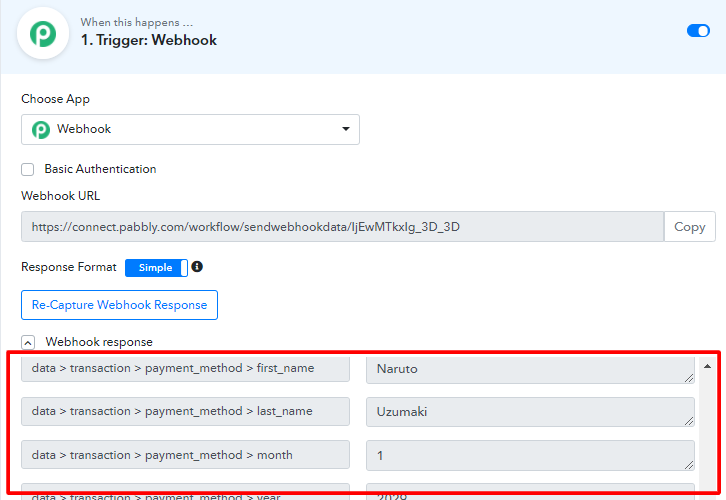Screen dimensions: 726x500
Task: Collapse the Webhook response section
Action: pyautogui.click(x=28, y=343)
